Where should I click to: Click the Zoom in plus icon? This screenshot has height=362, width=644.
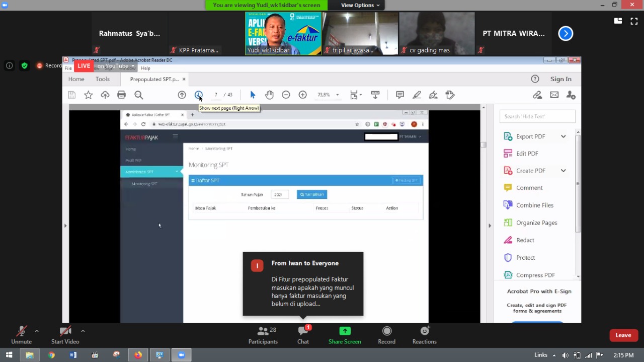[302, 95]
